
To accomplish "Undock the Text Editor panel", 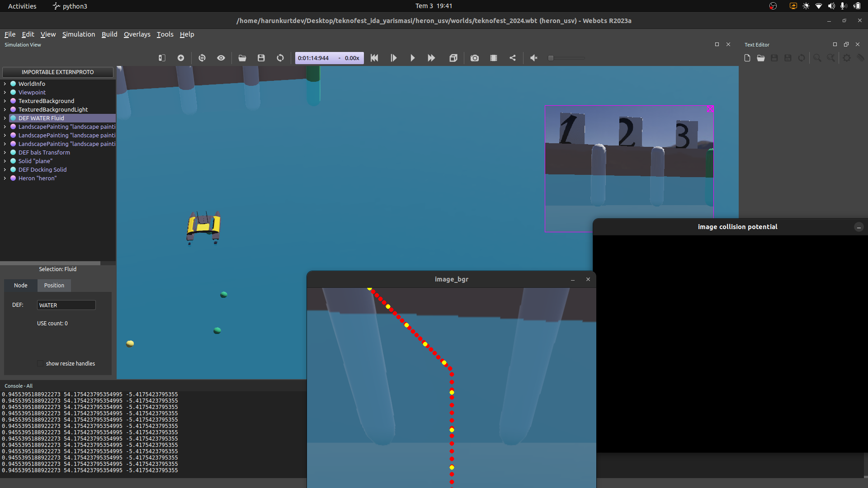I will tap(846, 44).
